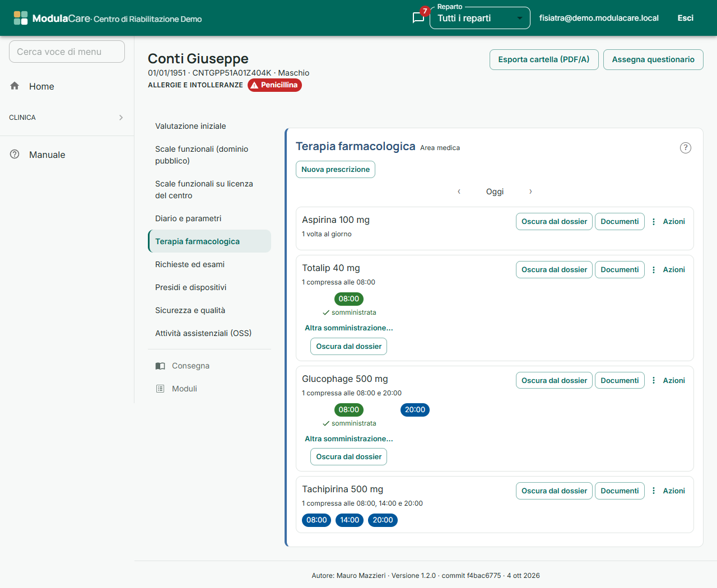
Task: Open Azioni menu for Aspirina 100 mg
Action: point(669,222)
